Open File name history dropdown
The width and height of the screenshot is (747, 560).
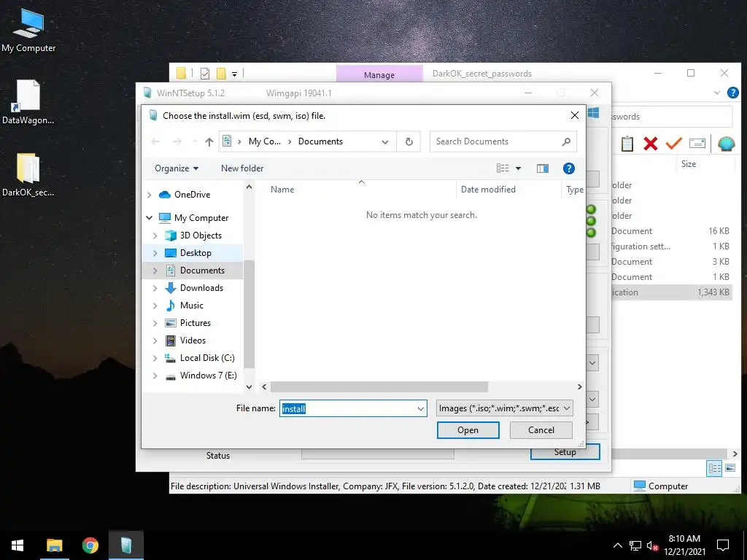(421, 408)
